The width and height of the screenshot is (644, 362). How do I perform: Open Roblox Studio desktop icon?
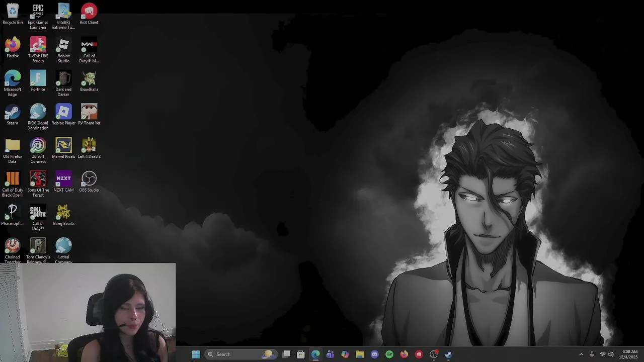tap(63, 50)
